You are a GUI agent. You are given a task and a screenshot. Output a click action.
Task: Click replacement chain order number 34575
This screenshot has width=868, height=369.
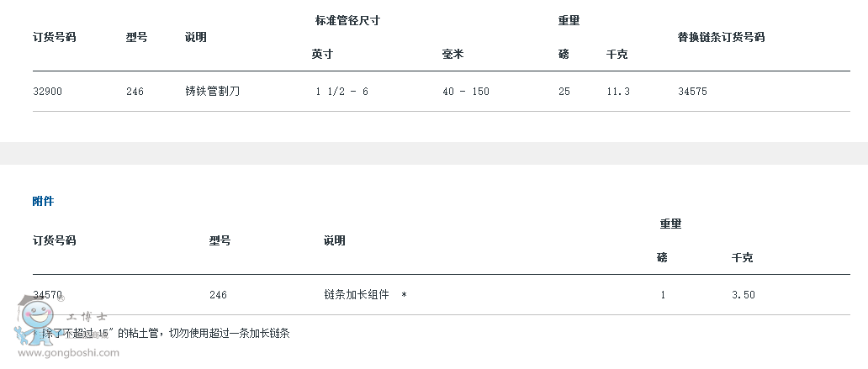point(692,92)
